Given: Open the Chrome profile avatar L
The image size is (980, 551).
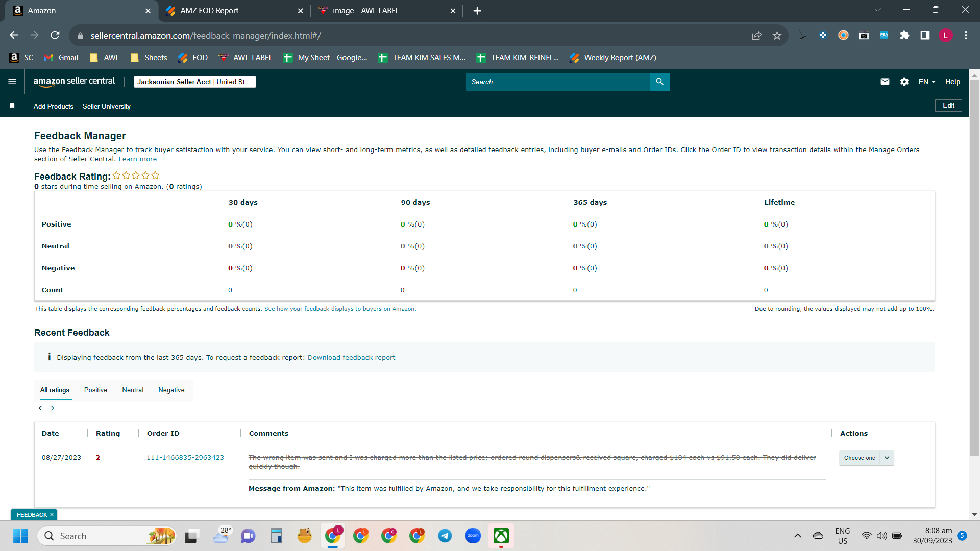Looking at the screenshot, I should pos(945,35).
